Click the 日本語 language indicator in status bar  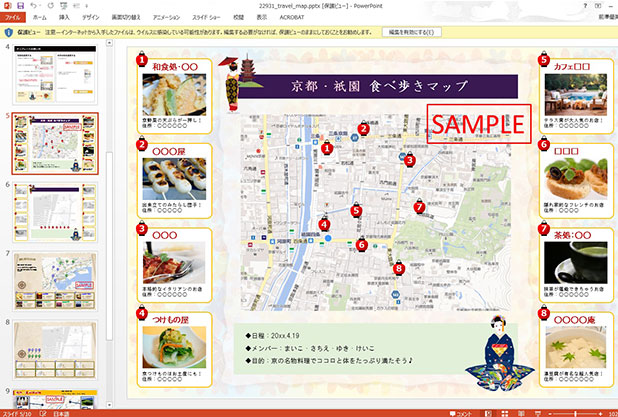[x=61, y=414]
